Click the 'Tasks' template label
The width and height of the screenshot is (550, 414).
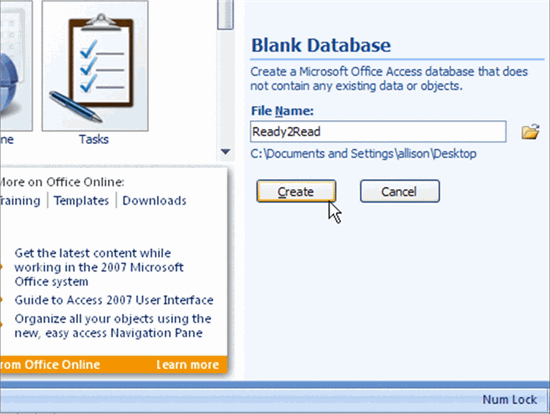click(94, 139)
